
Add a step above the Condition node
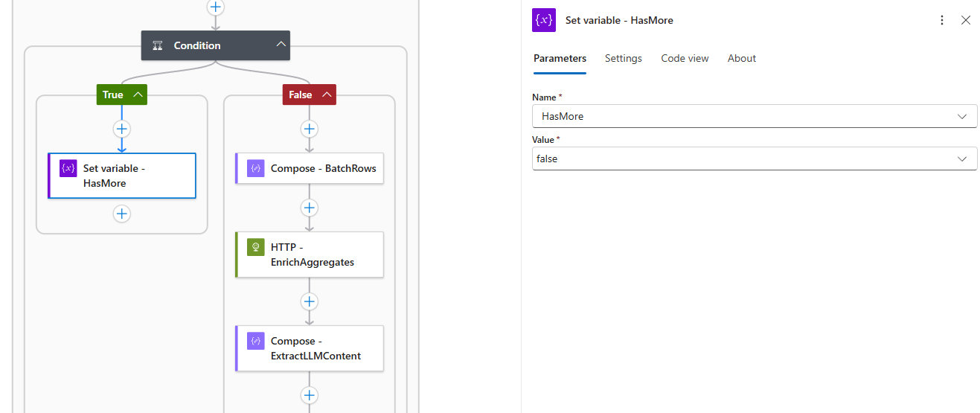click(x=216, y=7)
